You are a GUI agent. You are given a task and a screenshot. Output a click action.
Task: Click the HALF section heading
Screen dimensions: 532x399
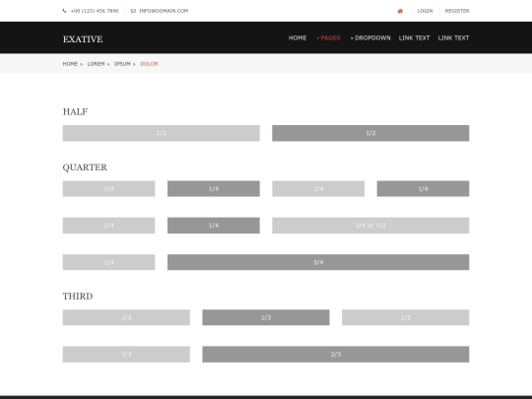coord(75,111)
